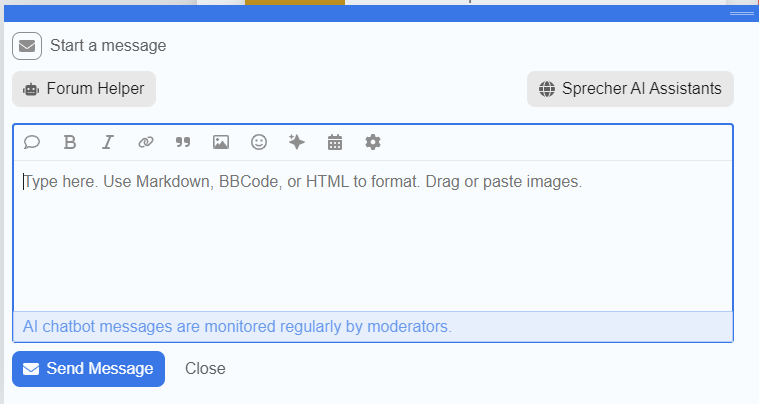Open editor options via gear icon

click(373, 143)
